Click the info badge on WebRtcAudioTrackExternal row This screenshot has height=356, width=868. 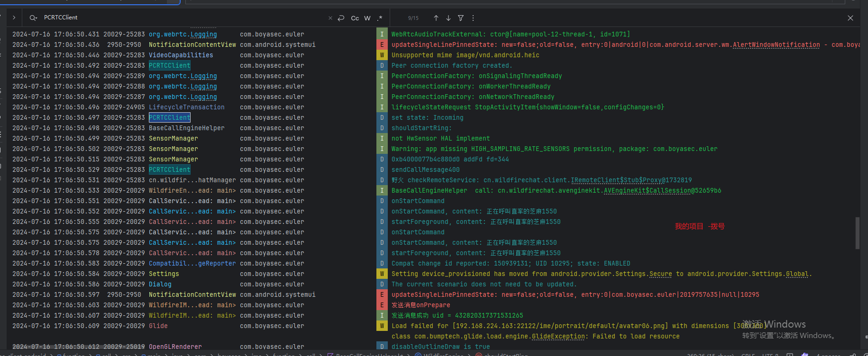(382, 34)
